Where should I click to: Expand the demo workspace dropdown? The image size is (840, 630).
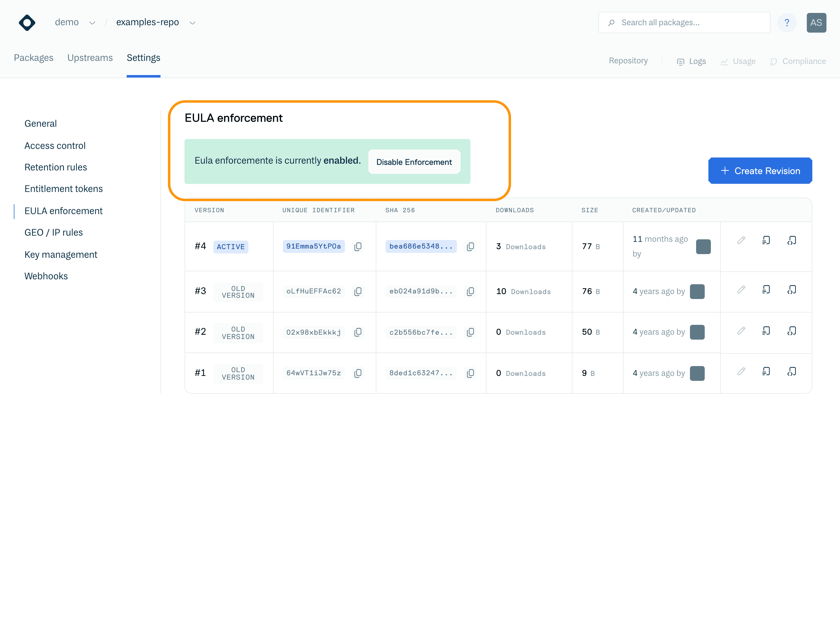(92, 23)
